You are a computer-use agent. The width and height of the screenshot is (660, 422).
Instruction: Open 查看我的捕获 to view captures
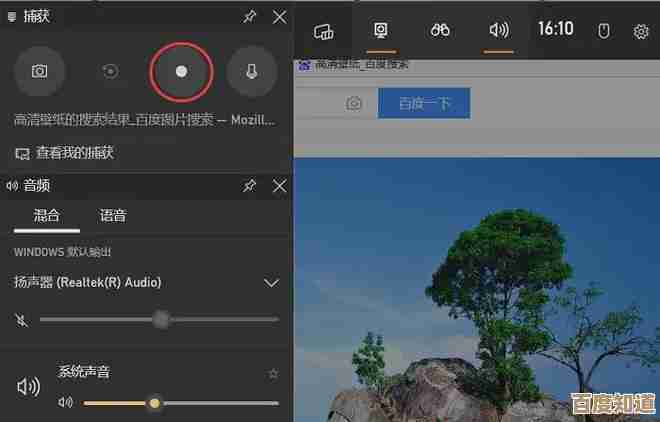[x=65, y=153]
